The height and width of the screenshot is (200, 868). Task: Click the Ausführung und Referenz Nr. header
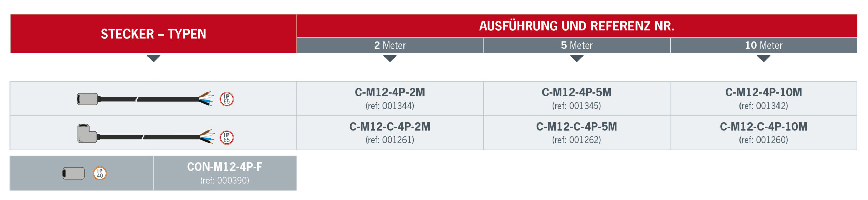[x=577, y=26]
